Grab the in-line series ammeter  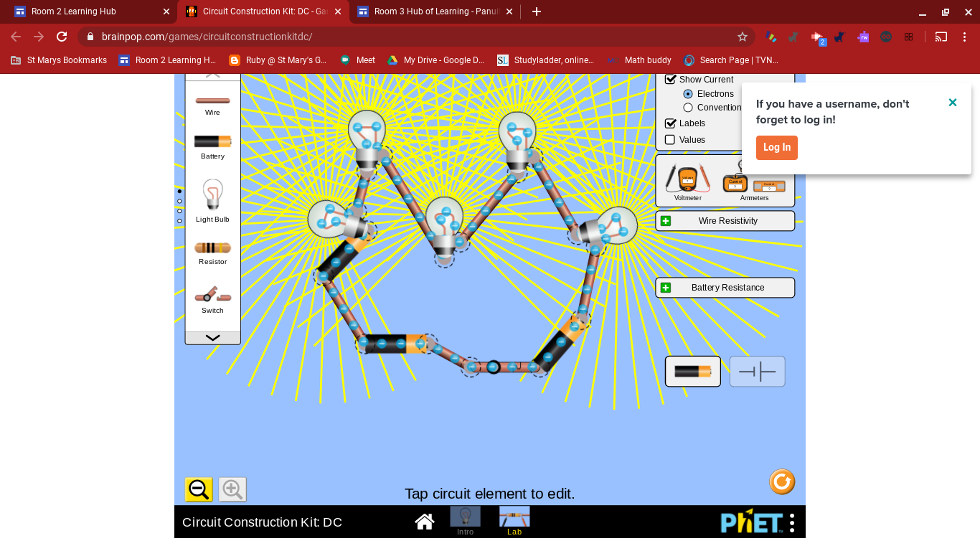769,186
